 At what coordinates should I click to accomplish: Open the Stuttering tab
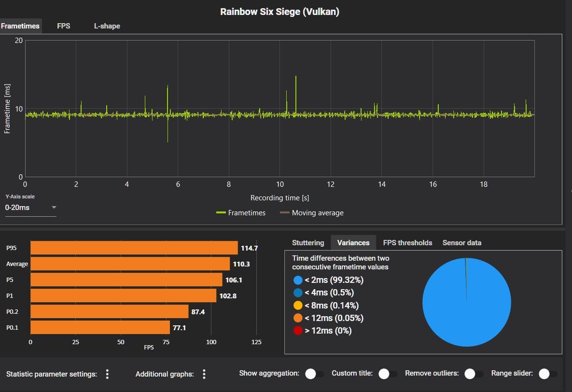[308, 243]
